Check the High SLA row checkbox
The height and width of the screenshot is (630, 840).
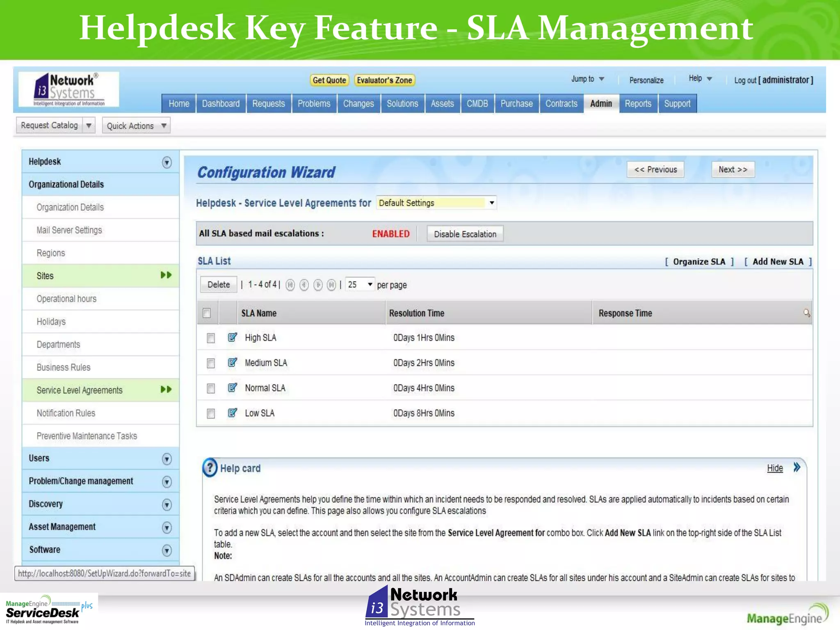211,338
